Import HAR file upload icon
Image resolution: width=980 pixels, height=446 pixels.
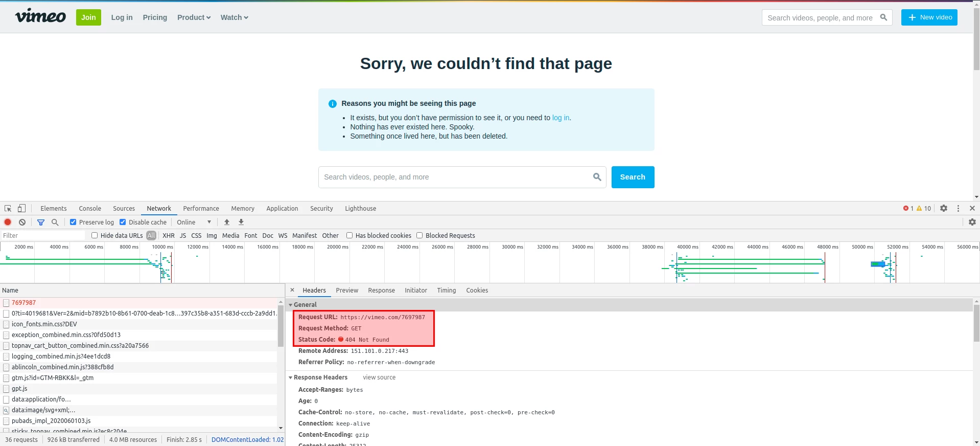227,222
